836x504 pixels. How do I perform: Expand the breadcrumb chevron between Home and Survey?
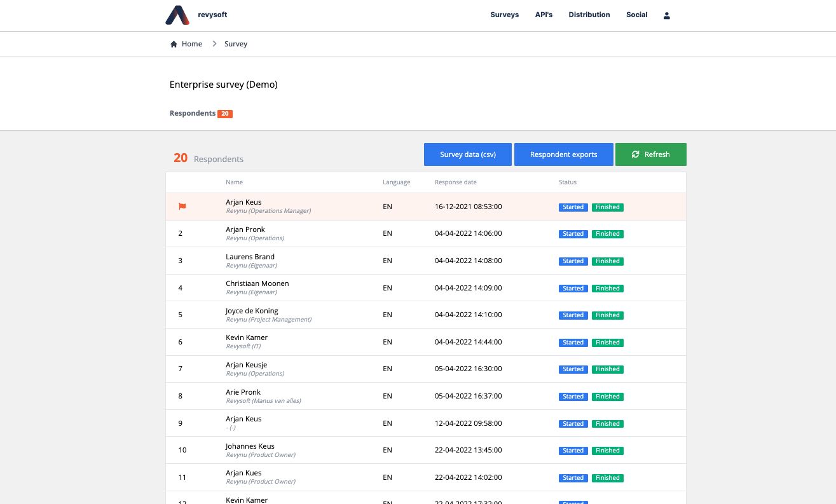(214, 43)
